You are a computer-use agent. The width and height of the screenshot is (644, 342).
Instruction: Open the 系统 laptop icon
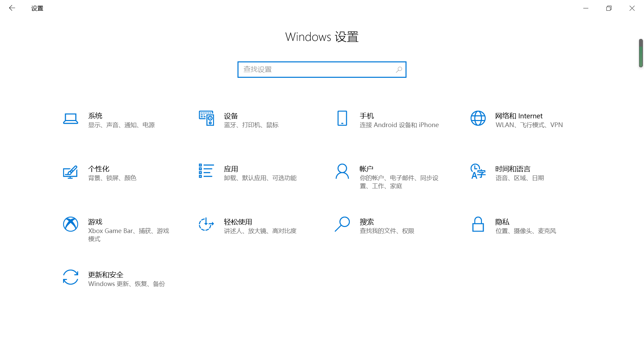coord(70,119)
